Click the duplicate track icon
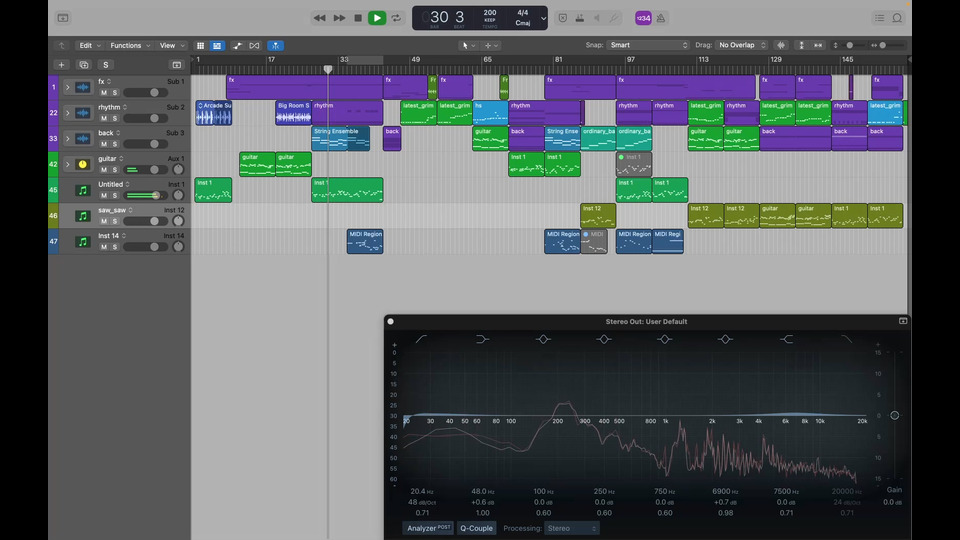This screenshot has height=540, width=960. click(83, 64)
